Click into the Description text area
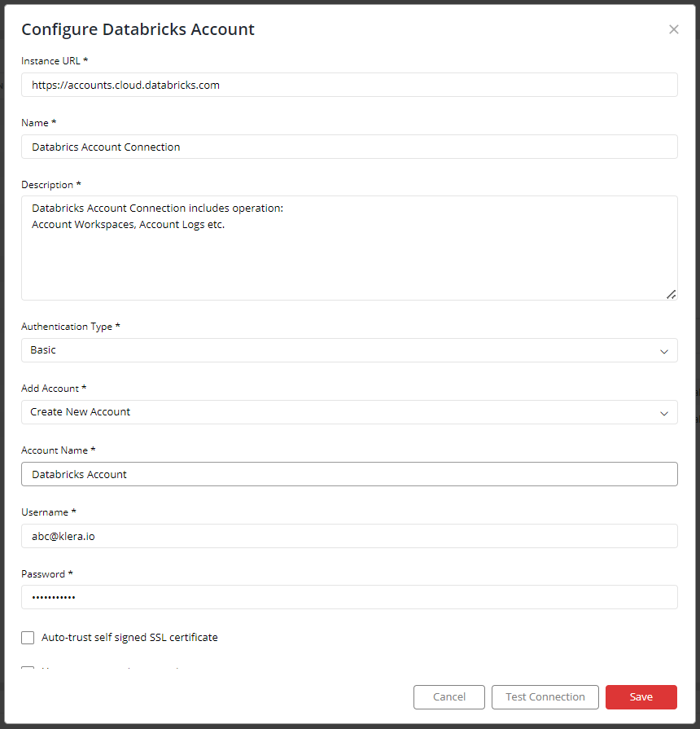The width and height of the screenshot is (700, 729). tap(349, 248)
